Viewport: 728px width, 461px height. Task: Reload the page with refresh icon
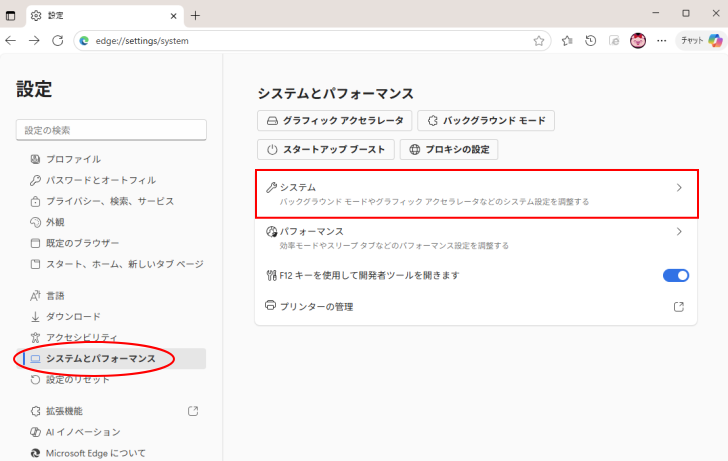(57, 41)
